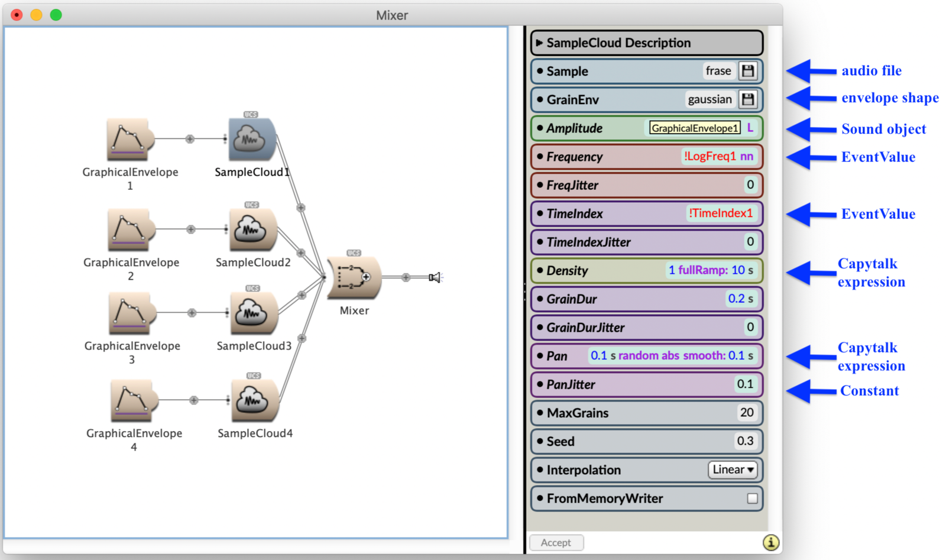Viewport: 946px width, 560px height.
Task: Click the green window zoom button
Action: point(56,15)
